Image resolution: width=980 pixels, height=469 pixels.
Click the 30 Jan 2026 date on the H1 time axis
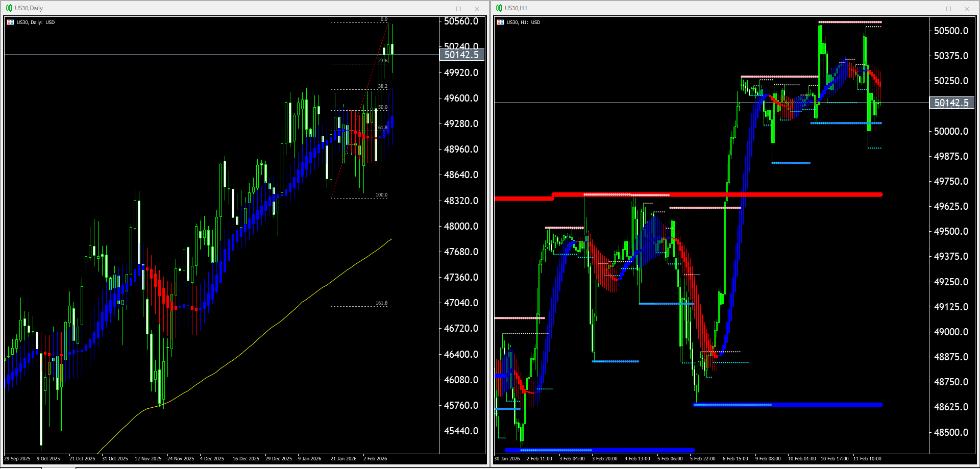(507, 459)
